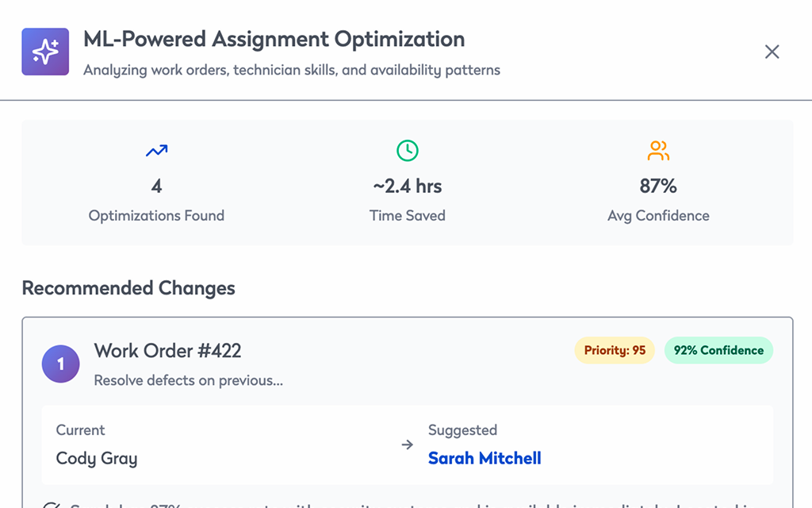Click the blue trending-up arrow icon

[156, 151]
